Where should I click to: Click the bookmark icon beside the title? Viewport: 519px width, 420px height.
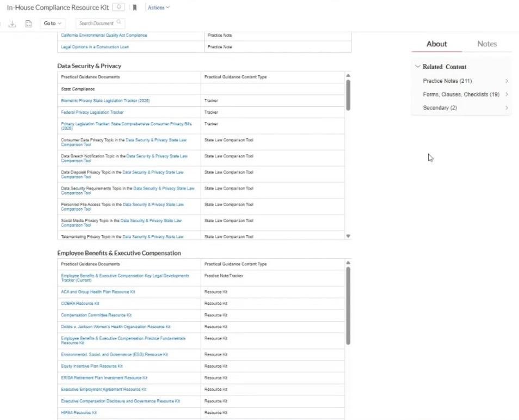click(135, 8)
